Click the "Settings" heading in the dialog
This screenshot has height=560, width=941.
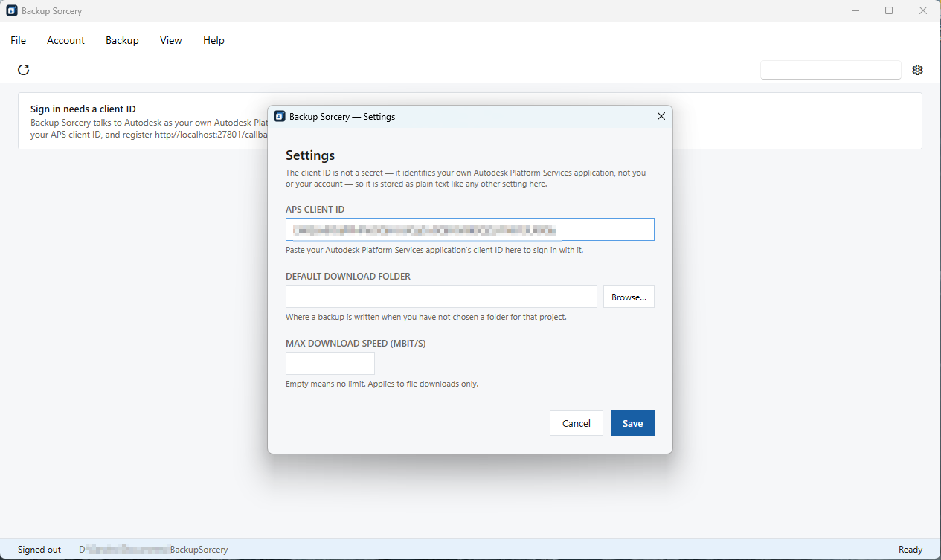pyautogui.click(x=310, y=155)
